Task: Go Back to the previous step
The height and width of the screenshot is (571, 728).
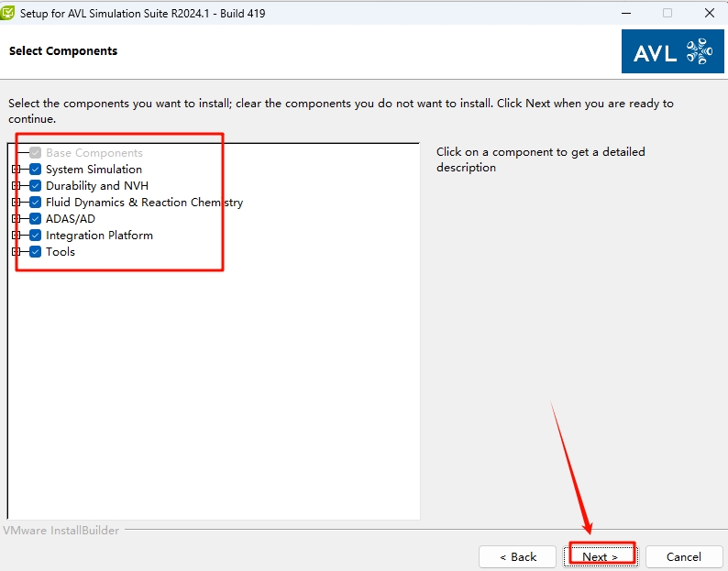Action: (518, 556)
